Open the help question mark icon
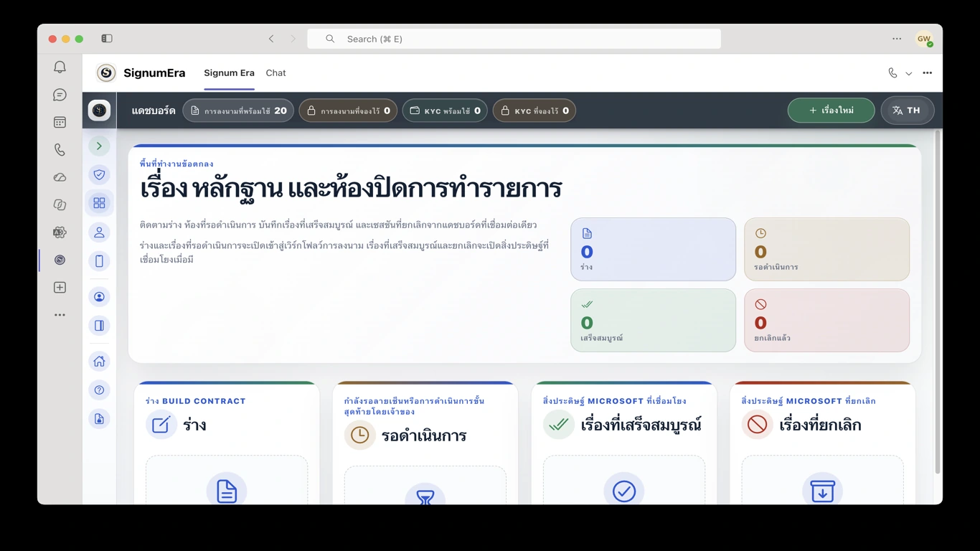Screen dimensions: 980x551 [99, 390]
